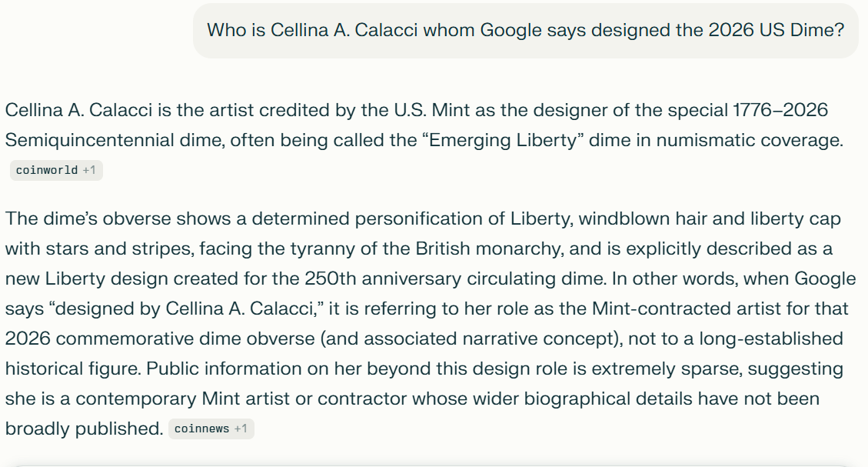Click "The dime's obverse" opening second paragraph
The height and width of the screenshot is (467, 868).
[88, 218]
